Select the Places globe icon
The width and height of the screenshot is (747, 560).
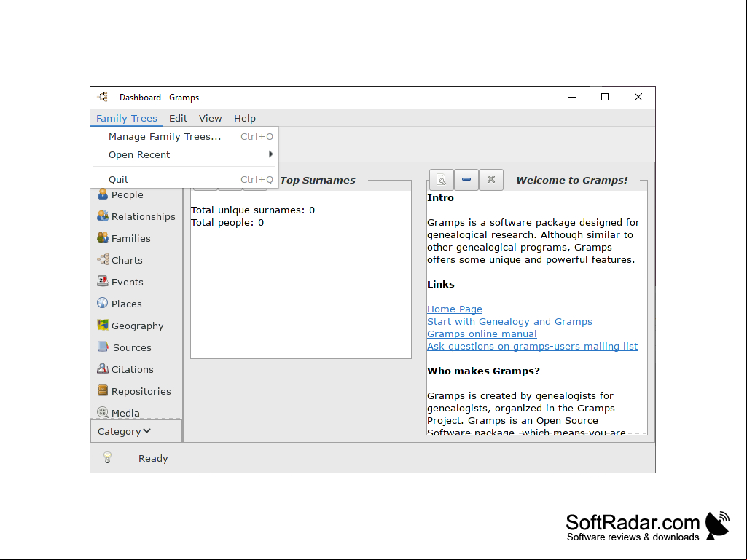(103, 304)
